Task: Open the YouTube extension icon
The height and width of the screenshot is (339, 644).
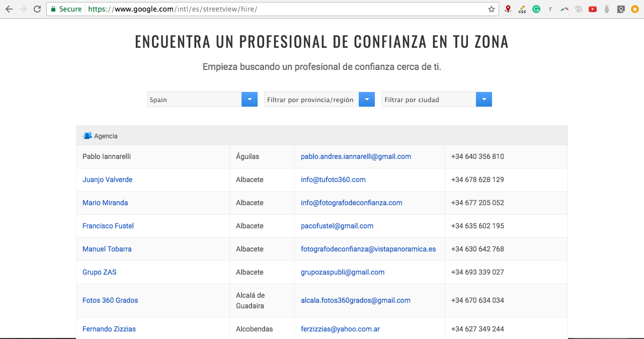Action: [x=593, y=9]
